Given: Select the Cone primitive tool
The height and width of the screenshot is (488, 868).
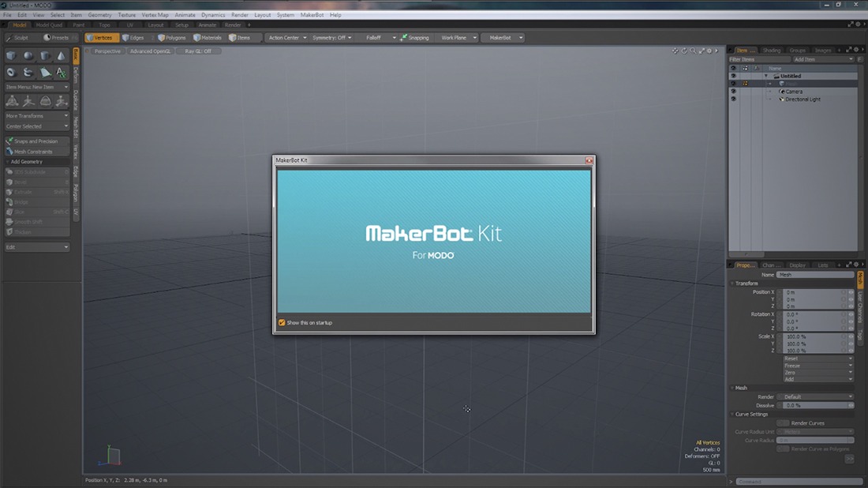Looking at the screenshot, I should click(x=61, y=56).
